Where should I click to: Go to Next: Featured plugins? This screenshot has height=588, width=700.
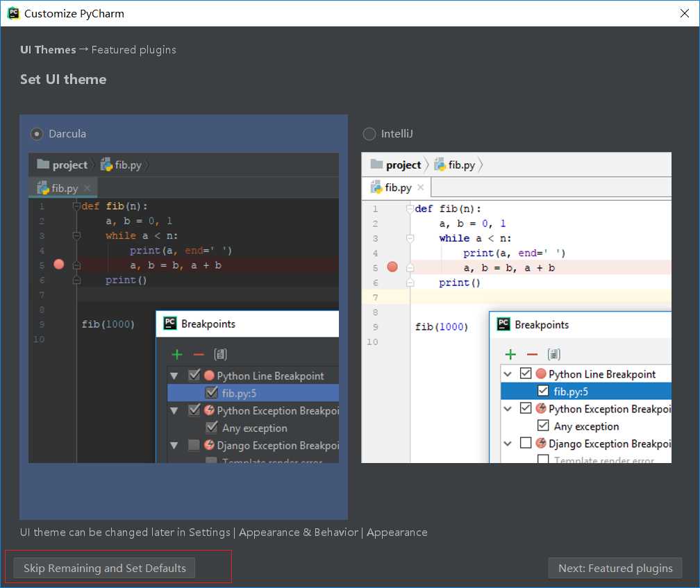click(x=615, y=568)
